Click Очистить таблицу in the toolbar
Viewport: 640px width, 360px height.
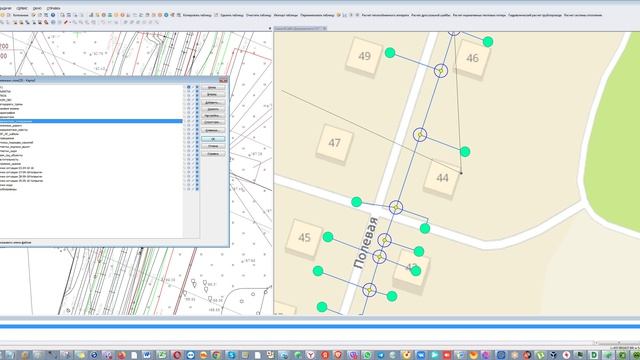coord(258,15)
